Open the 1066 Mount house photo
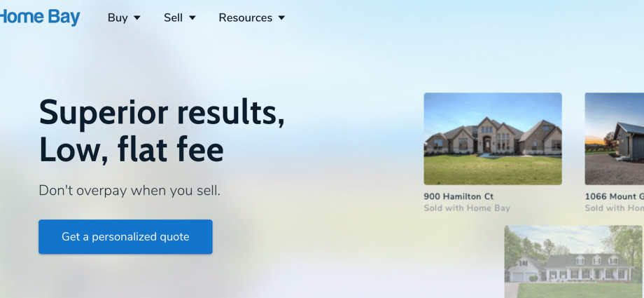The image size is (644, 298). 615,139
